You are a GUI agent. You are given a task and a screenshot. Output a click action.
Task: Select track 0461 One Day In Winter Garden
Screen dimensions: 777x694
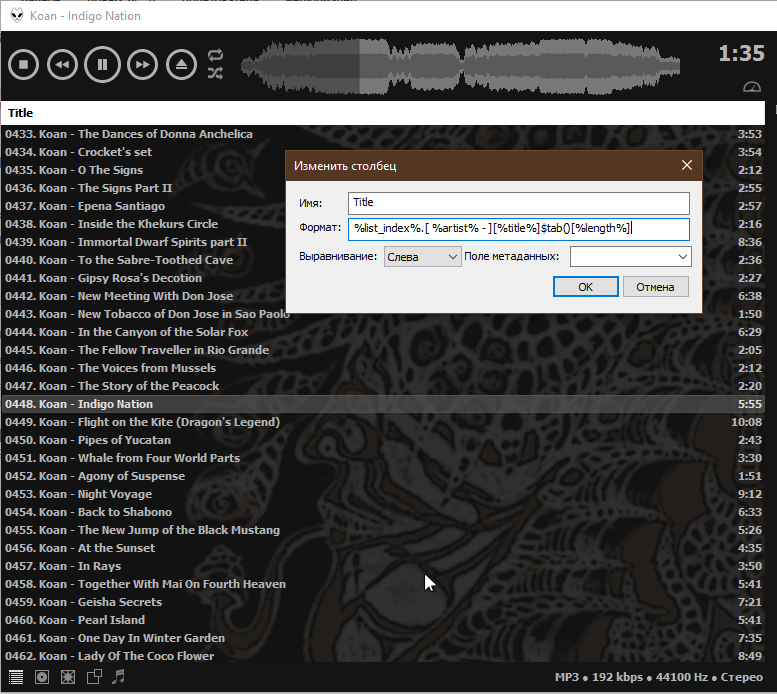383,638
